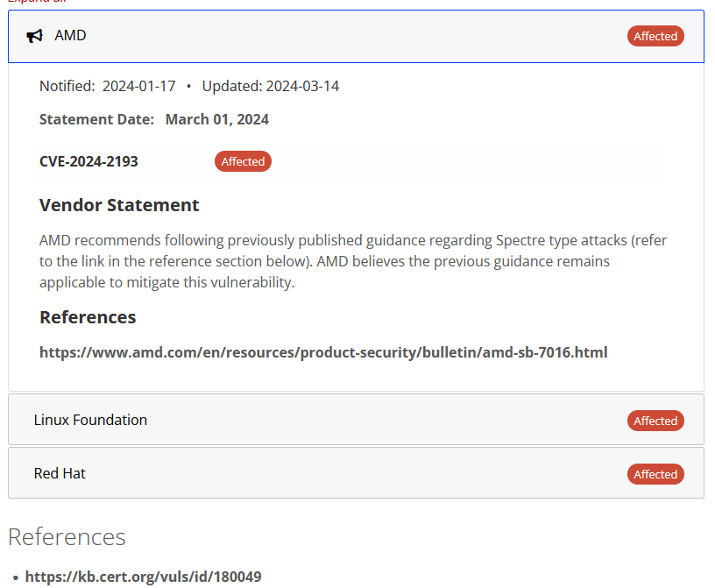This screenshot has height=588, width=715.
Task: Click the Linux Foundation label
Action: [90, 420]
